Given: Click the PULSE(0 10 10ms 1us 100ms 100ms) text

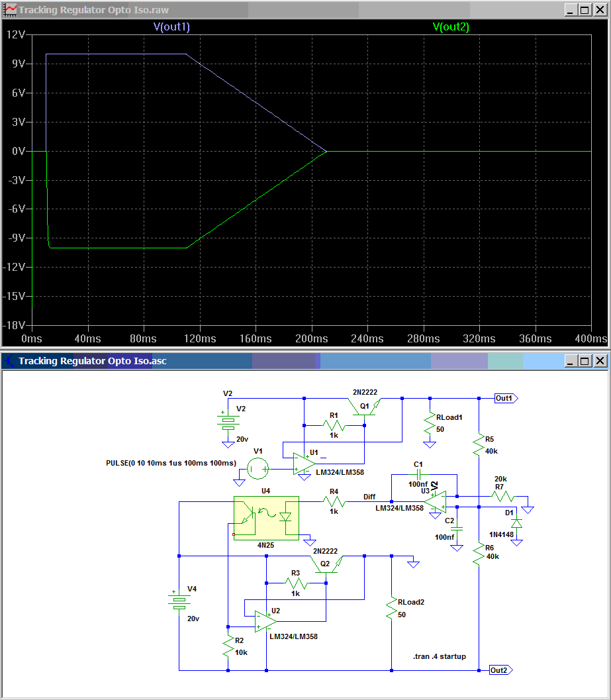Looking at the screenshot, I should click(x=171, y=463).
